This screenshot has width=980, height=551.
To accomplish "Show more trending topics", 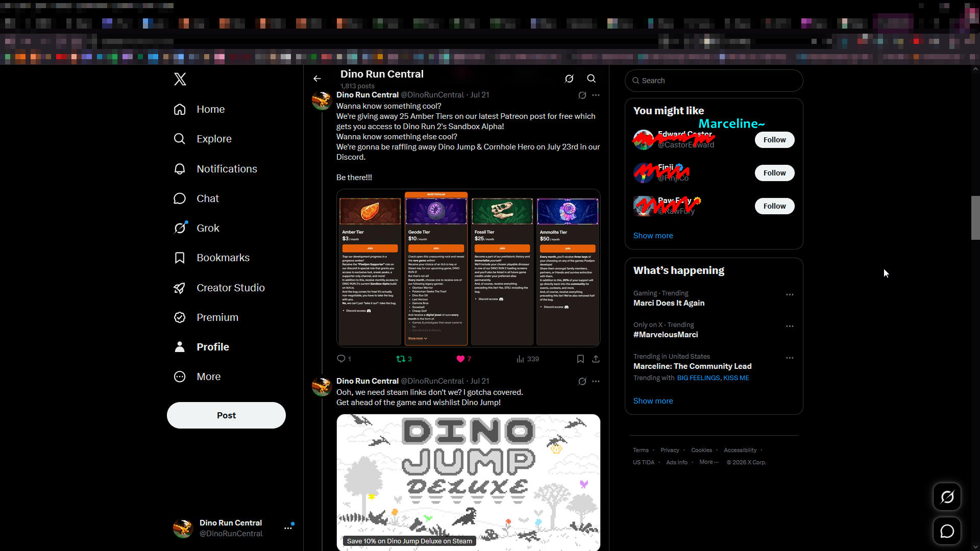I will (653, 401).
